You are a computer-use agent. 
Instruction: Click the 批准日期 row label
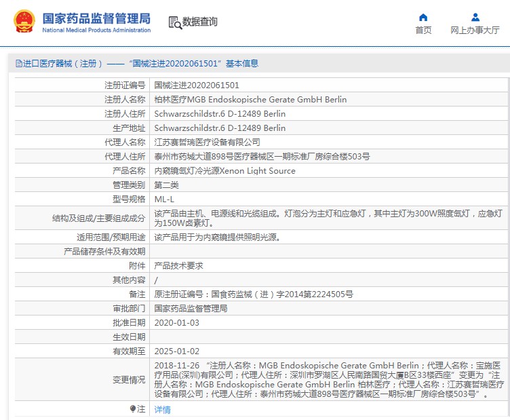pyautogui.click(x=129, y=323)
